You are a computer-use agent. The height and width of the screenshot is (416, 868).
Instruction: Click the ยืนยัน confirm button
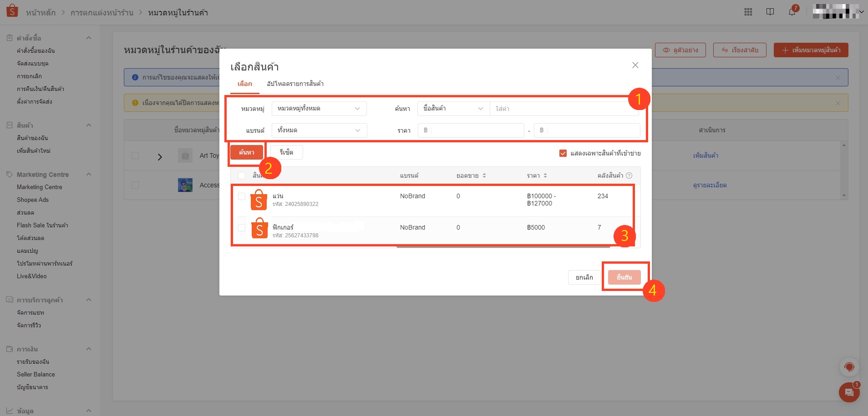624,277
